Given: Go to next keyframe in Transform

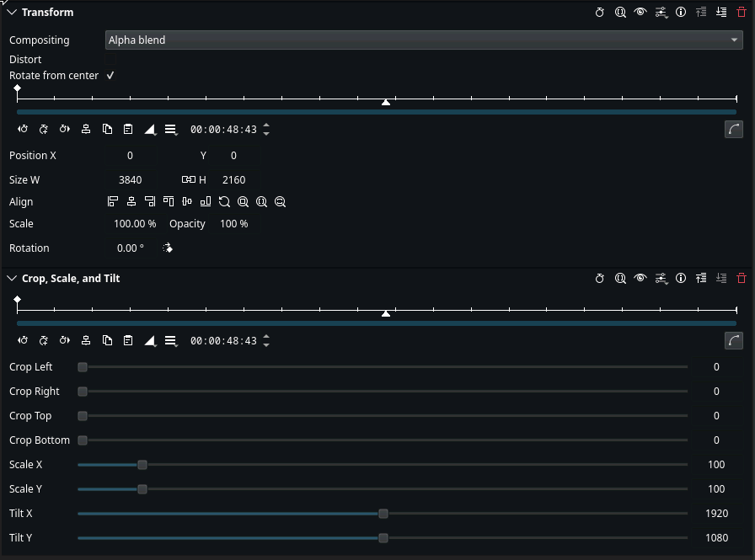Looking at the screenshot, I should click(65, 129).
